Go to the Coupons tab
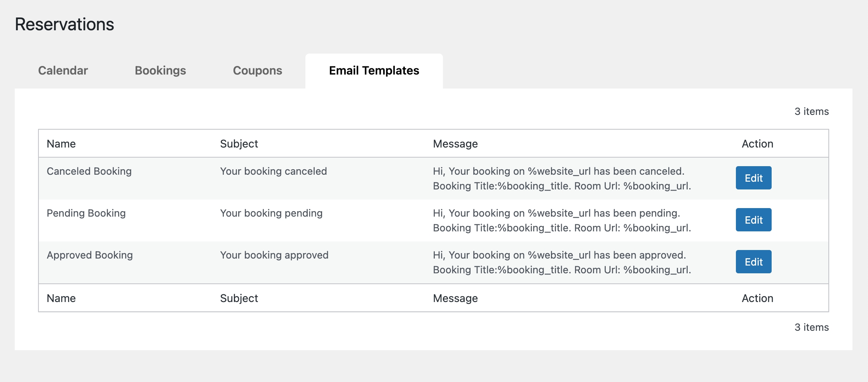Viewport: 868px width, 382px height. click(257, 71)
